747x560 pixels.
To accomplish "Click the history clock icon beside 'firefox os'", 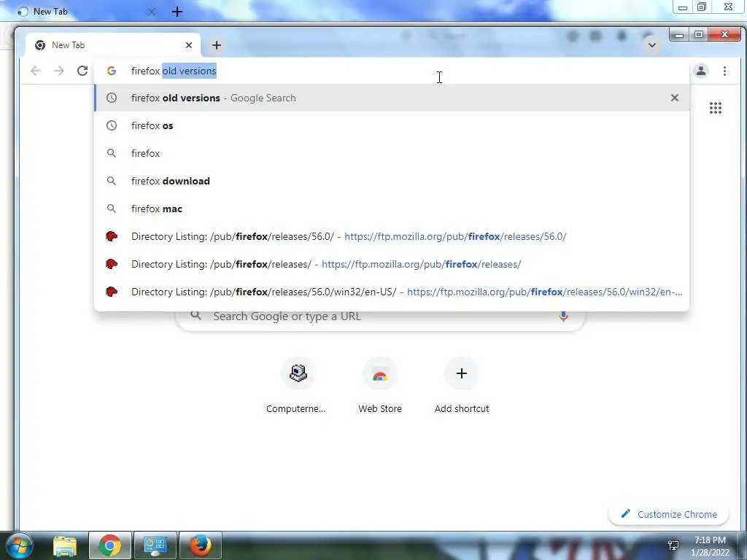I will 112,125.
